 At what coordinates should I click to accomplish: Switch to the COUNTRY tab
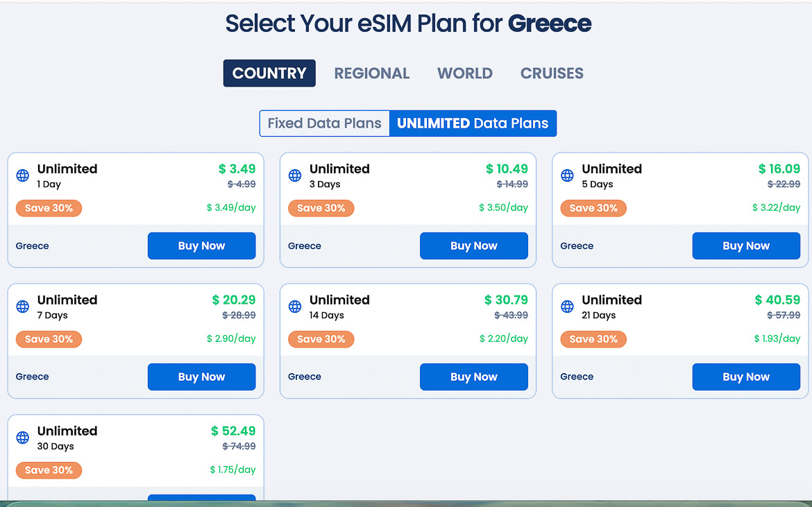269,73
